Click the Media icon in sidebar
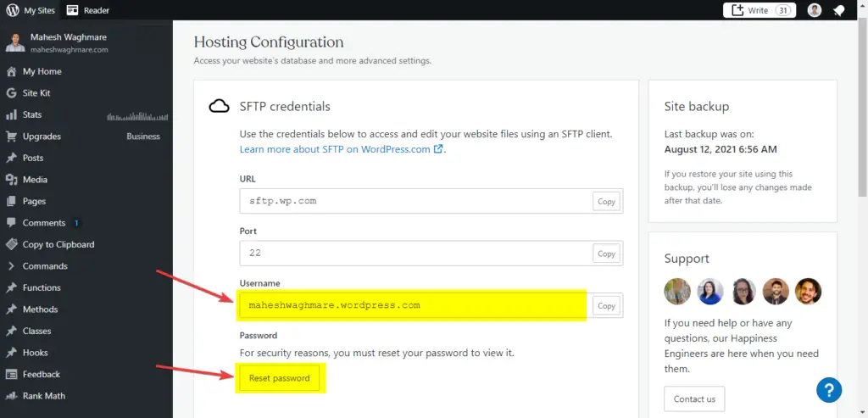The image size is (868, 418). [x=11, y=180]
